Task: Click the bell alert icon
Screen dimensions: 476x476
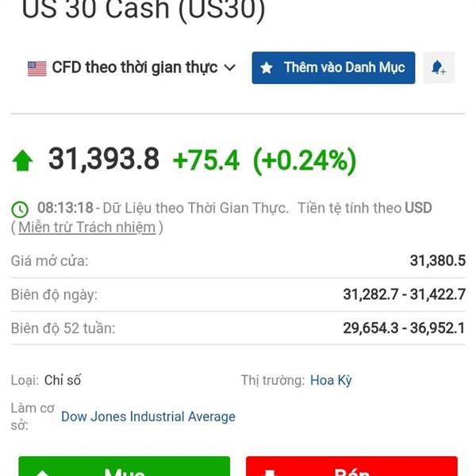Action: [x=439, y=67]
